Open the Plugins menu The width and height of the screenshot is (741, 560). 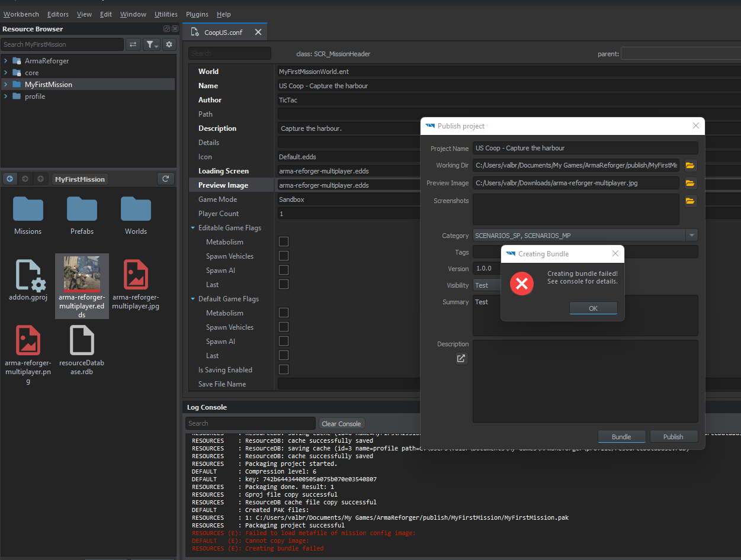coord(197,14)
